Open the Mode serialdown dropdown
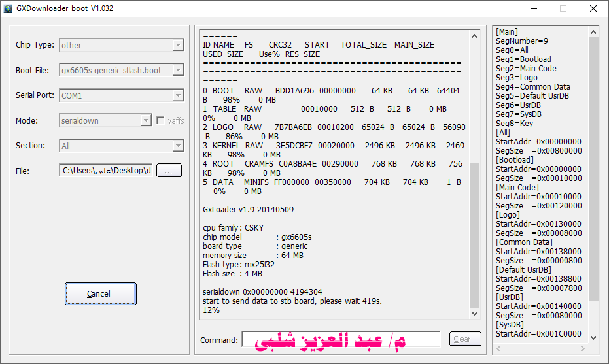 point(146,121)
